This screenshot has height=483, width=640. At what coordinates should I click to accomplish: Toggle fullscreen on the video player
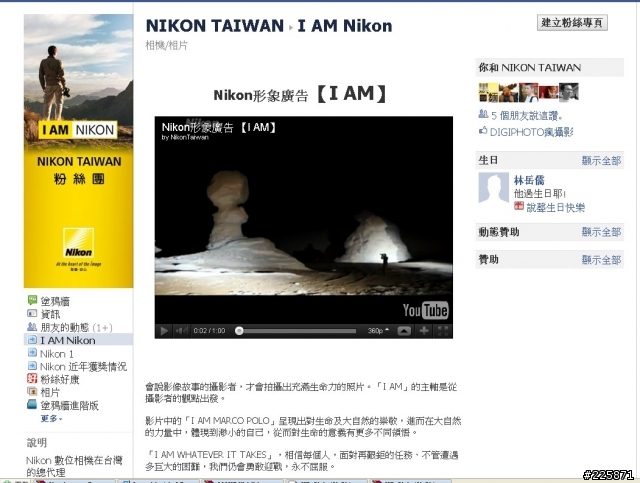[443, 331]
